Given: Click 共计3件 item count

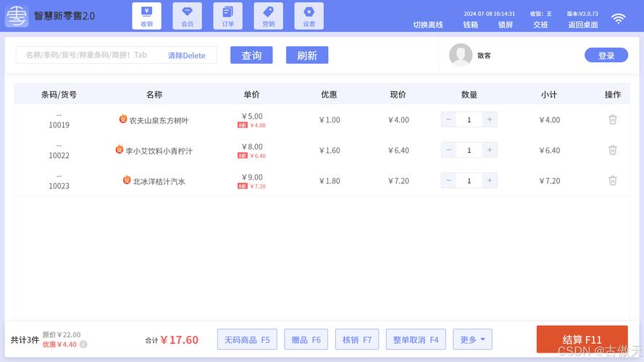Looking at the screenshot, I should pos(25,340).
